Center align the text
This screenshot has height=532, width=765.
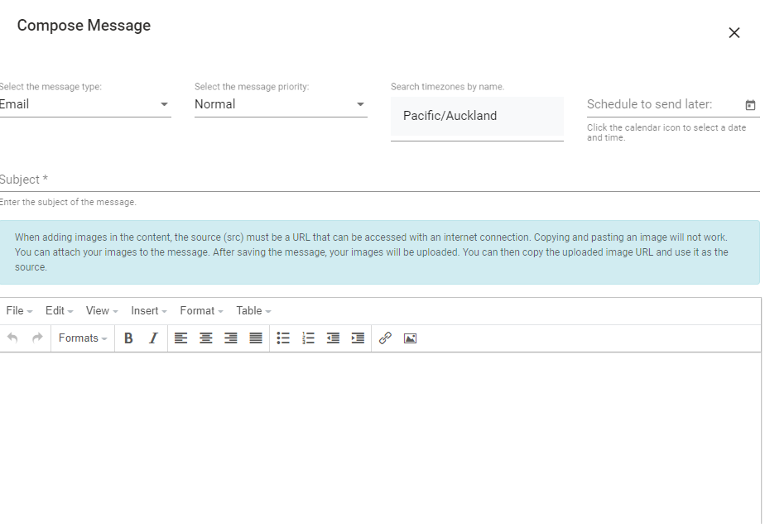206,338
